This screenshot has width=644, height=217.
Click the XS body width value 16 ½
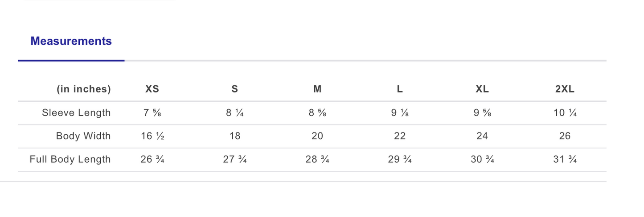click(152, 136)
